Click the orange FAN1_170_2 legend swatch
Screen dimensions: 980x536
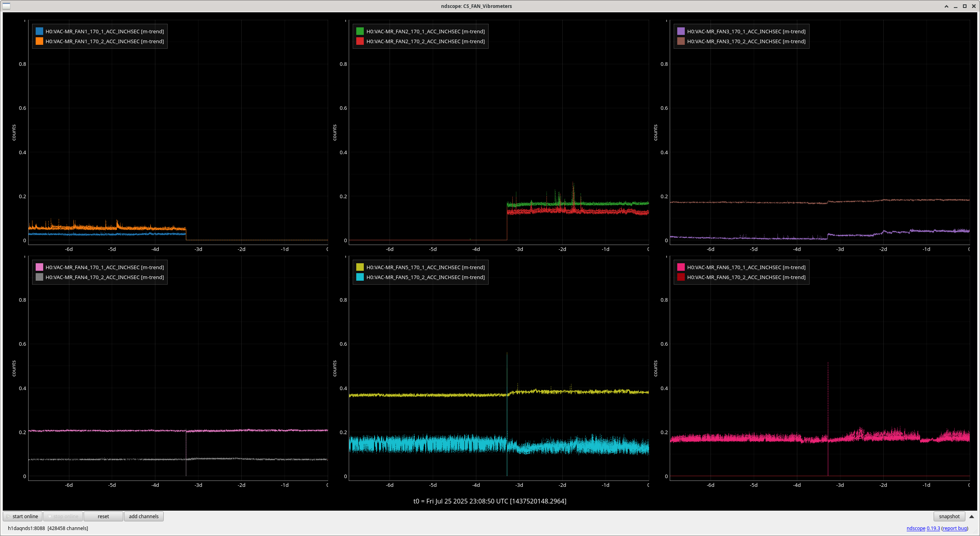click(39, 41)
